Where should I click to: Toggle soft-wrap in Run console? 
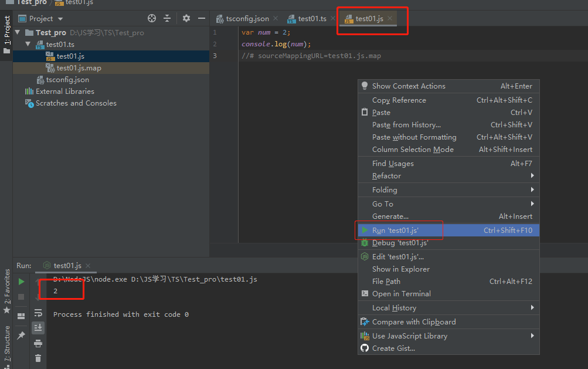(38, 313)
